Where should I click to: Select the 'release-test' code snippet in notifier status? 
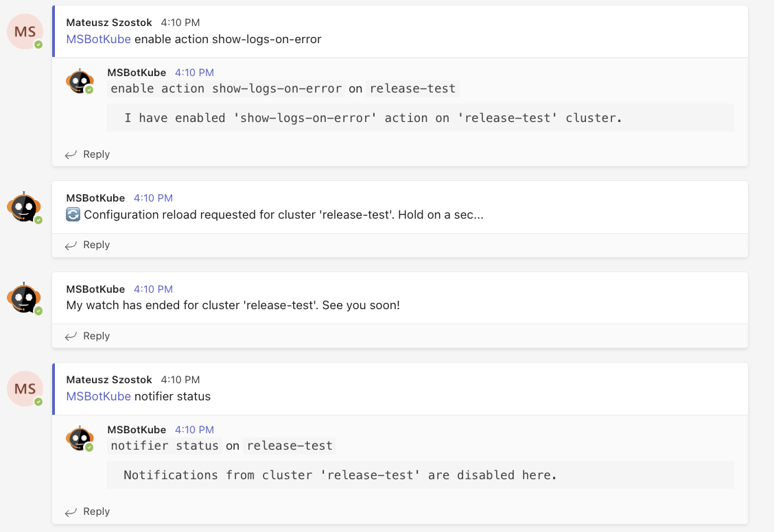point(290,446)
